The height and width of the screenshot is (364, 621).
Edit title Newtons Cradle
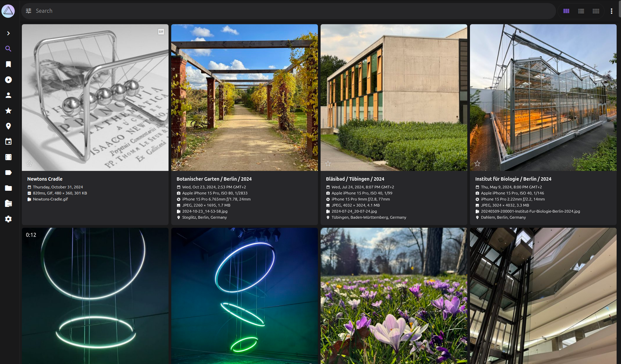(x=45, y=179)
